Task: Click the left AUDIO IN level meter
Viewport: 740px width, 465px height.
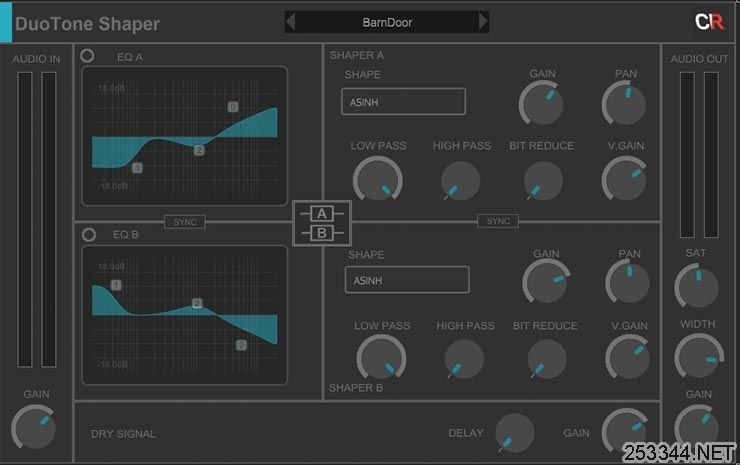Action: (25, 220)
